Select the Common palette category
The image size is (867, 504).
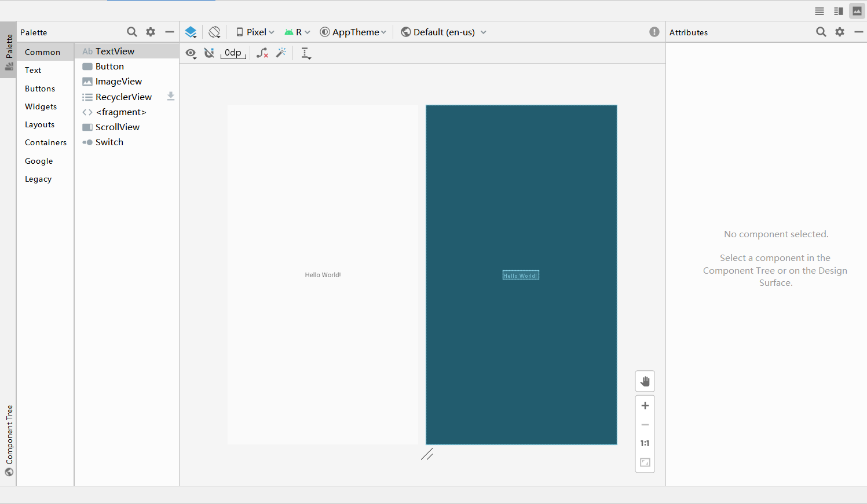pos(45,52)
